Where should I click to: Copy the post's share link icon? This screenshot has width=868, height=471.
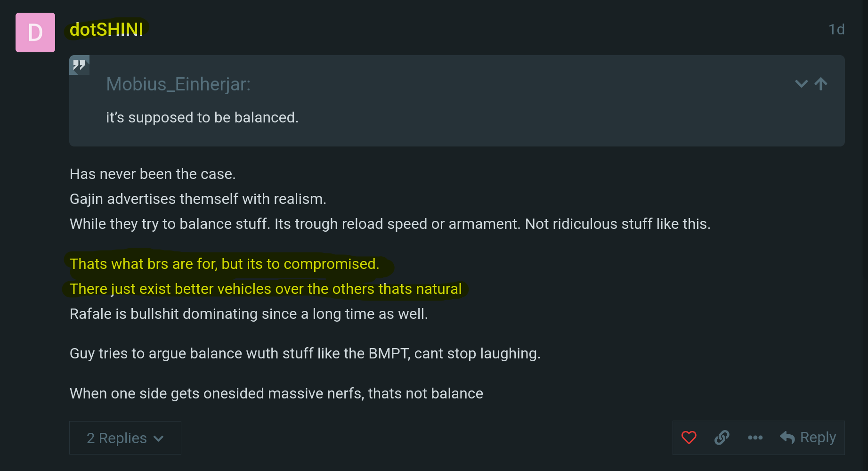[722, 438]
